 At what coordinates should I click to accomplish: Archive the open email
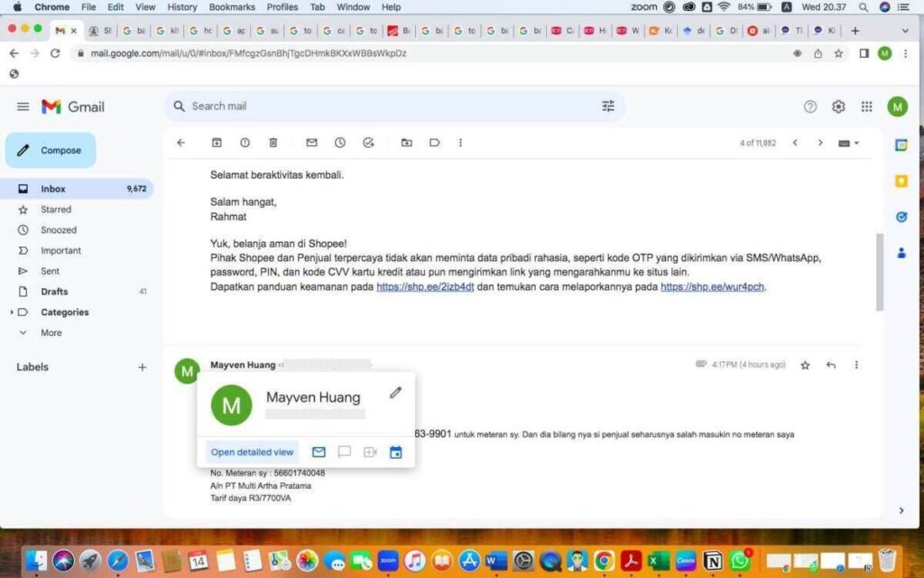point(217,143)
